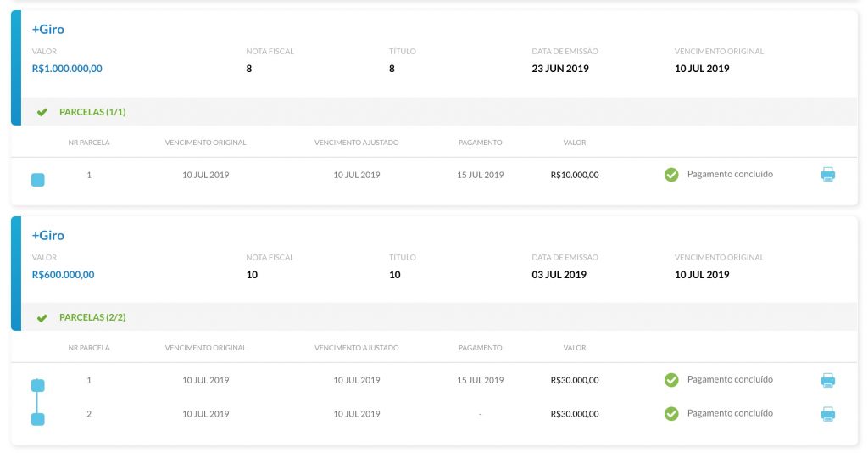Screen dimensions: 868x453
Task: Click printer icon for installment 1 of R$600.000,00
Action: (827, 380)
